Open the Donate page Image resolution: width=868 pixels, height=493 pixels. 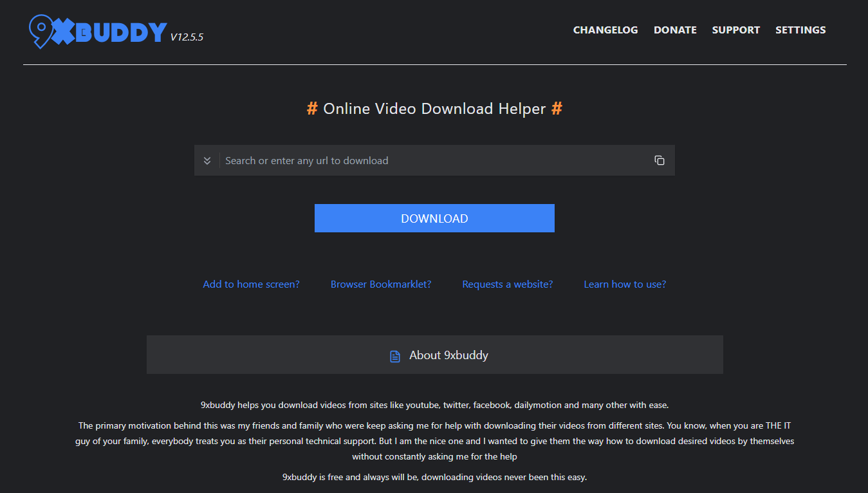(x=675, y=30)
